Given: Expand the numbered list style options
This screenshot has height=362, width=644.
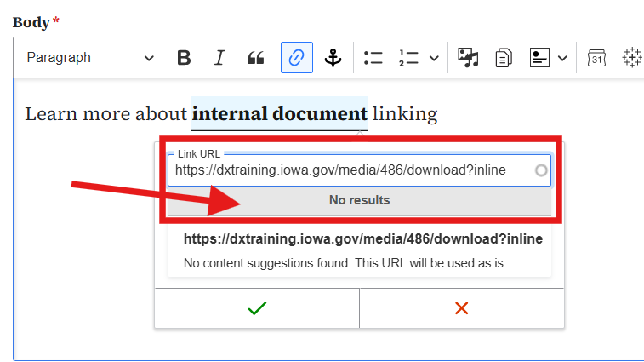Looking at the screenshot, I should coord(434,58).
